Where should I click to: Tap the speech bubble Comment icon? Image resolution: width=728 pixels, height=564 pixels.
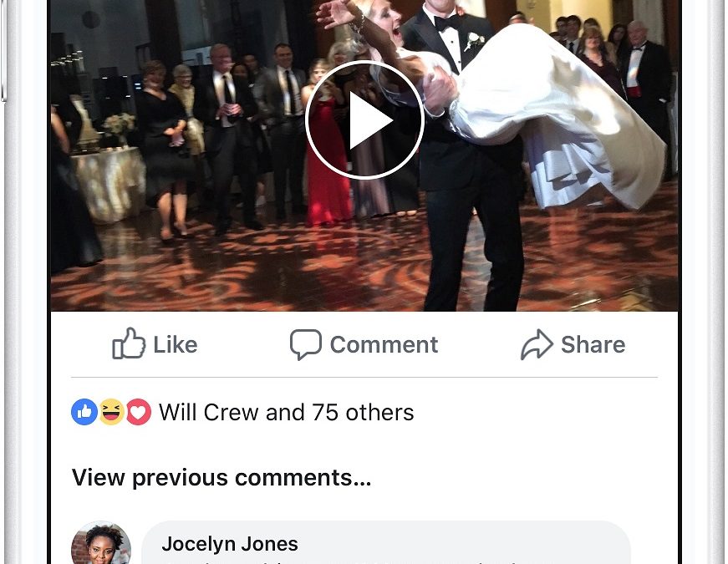click(306, 344)
